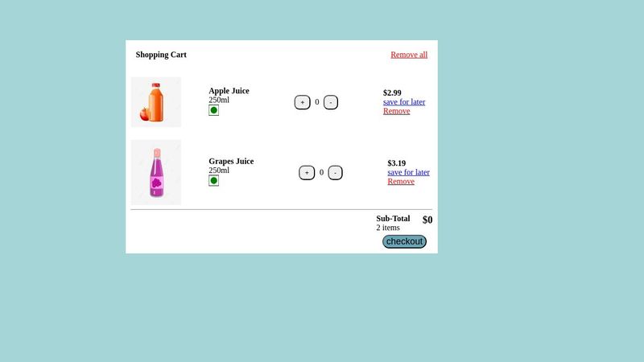Click the Shopping Cart heading

coord(161,55)
